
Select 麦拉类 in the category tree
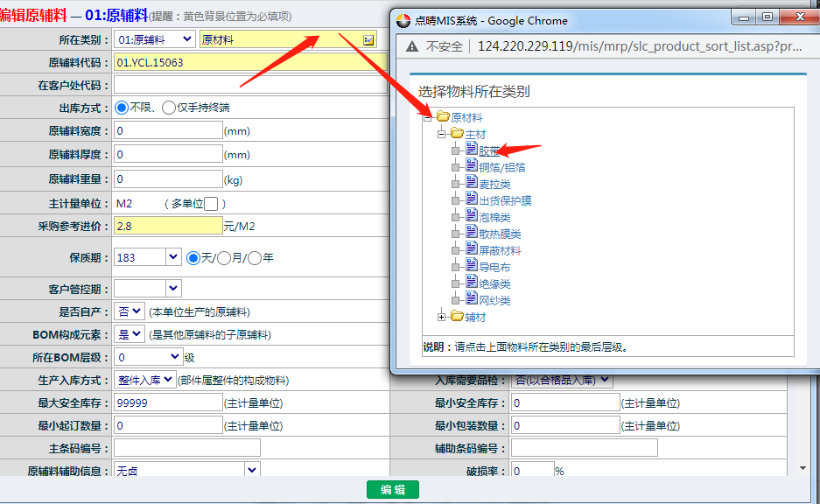494,184
